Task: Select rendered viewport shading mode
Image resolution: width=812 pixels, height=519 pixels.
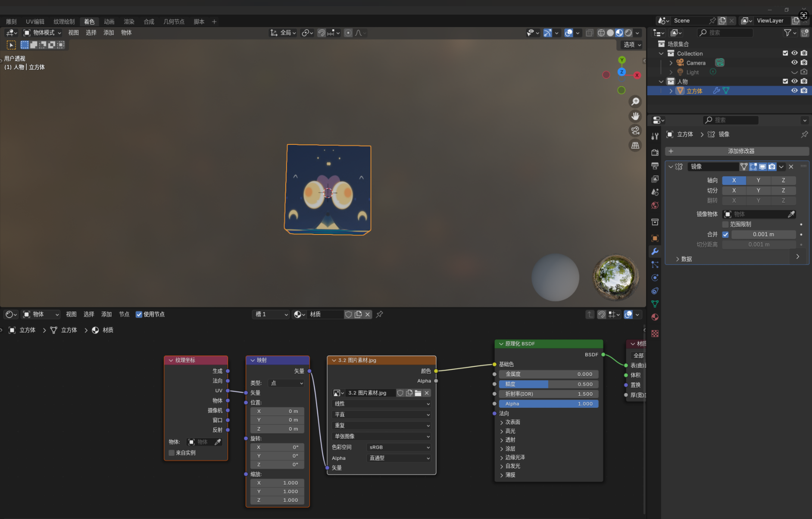Action: click(628, 33)
